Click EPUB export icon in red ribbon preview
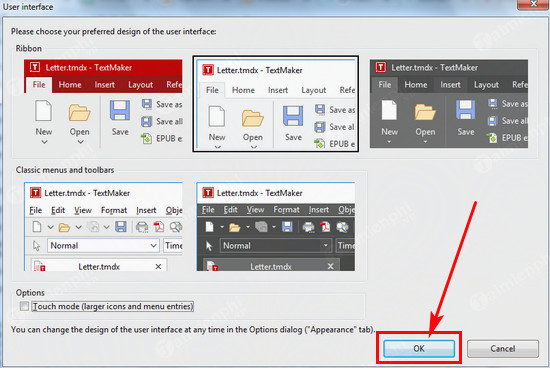The height and width of the screenshot is (368, 550). click(x=146, y=139)
